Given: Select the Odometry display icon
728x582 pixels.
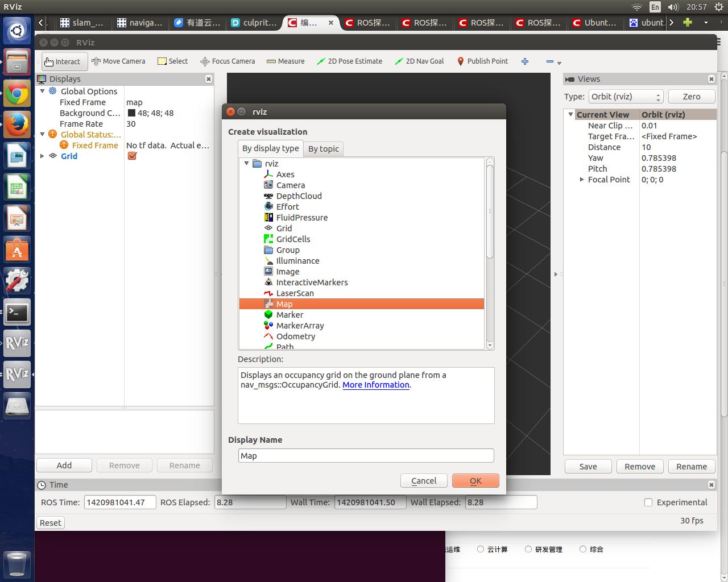Looking at the screenshot, I should click(x=268, y=336).
